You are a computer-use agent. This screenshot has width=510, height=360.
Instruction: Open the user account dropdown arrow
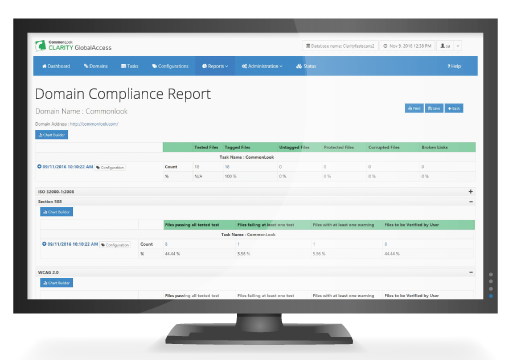[x=458, y=46]
